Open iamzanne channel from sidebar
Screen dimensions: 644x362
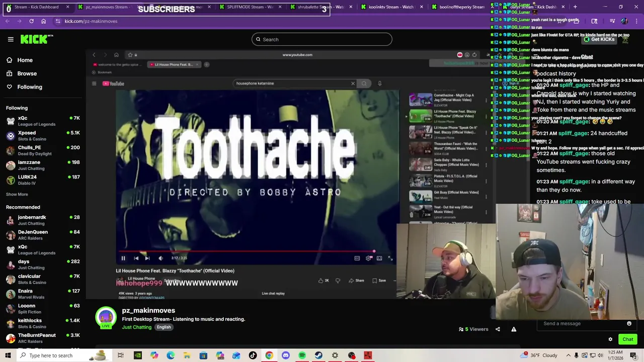(x=43, y=165)
